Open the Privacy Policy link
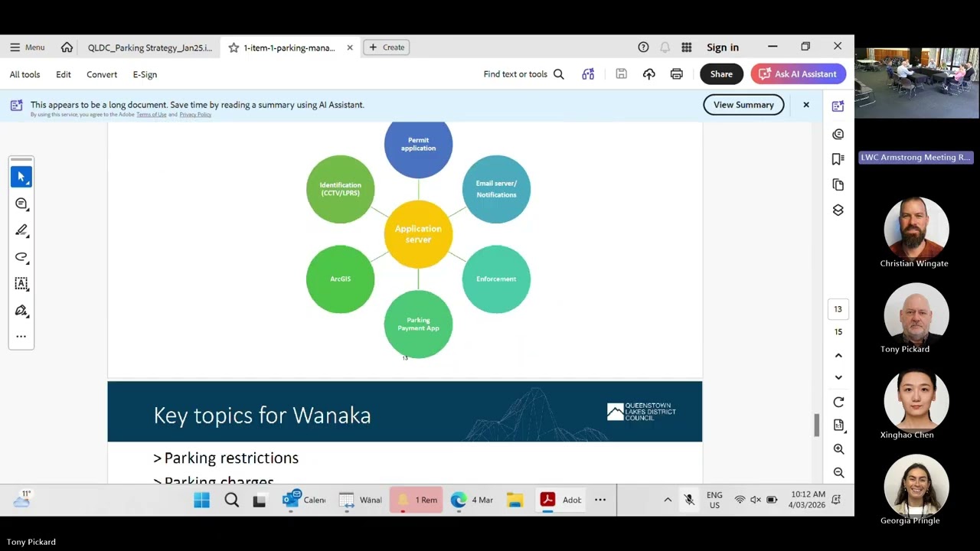The width and height of the screenshot is (980, 551). tap(195, 115)
